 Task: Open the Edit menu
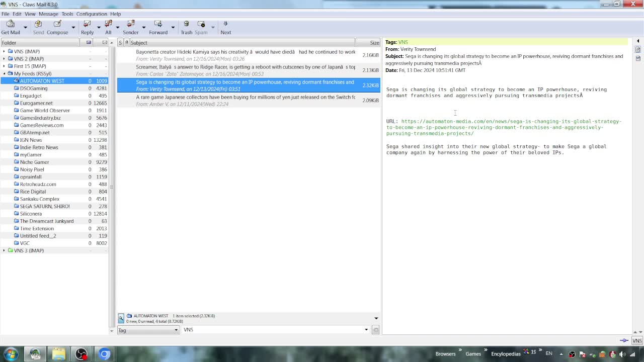17,14
